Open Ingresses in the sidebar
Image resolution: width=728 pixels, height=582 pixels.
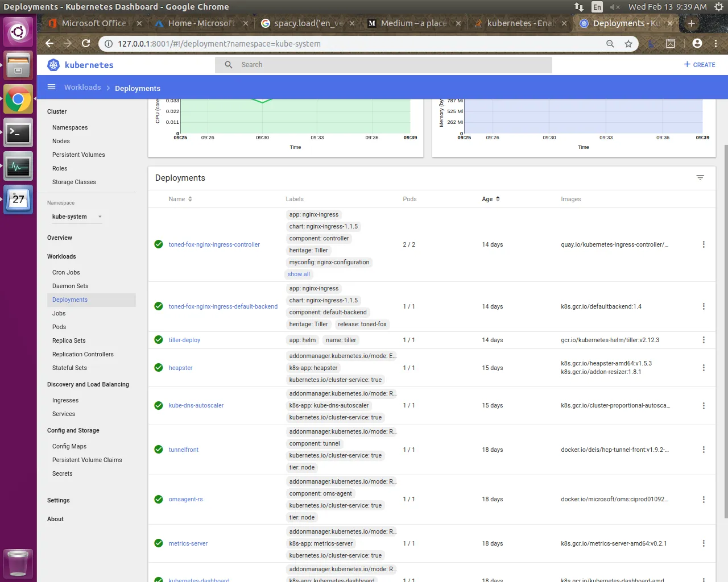click(65, 400)
